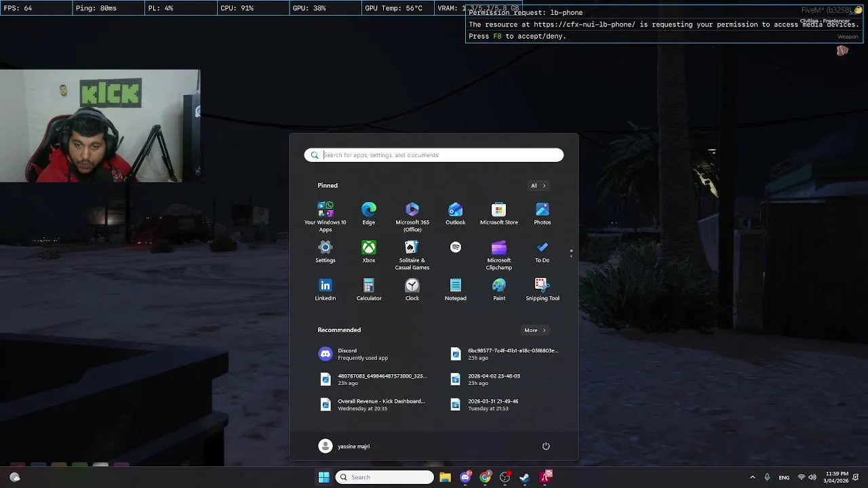Open Microsoft Clipchamp

coord(499,255)
